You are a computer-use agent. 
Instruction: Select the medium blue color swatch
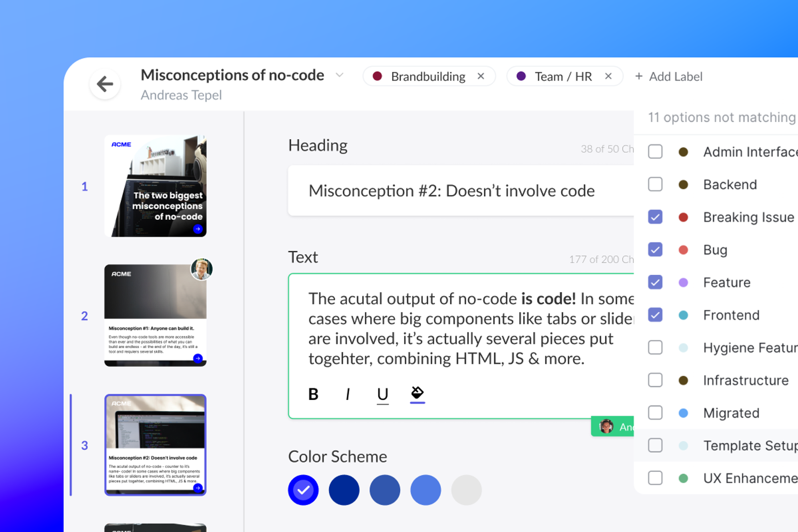coord(385,490)
